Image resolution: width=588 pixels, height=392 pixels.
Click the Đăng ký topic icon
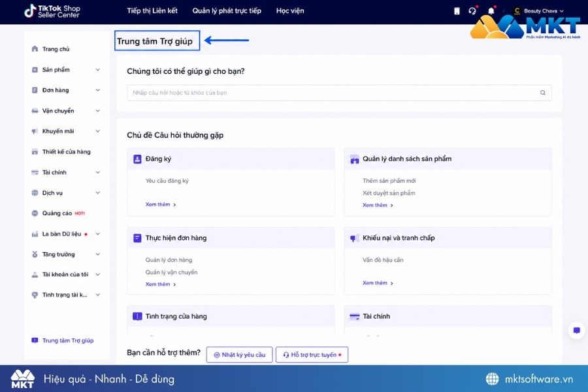137,159
